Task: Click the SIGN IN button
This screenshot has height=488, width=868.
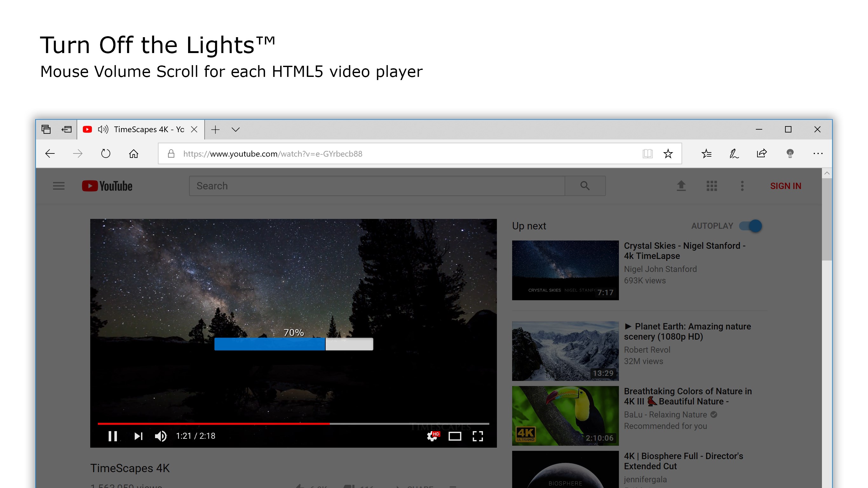Action: pyautogui.click(x=786, y=186)
